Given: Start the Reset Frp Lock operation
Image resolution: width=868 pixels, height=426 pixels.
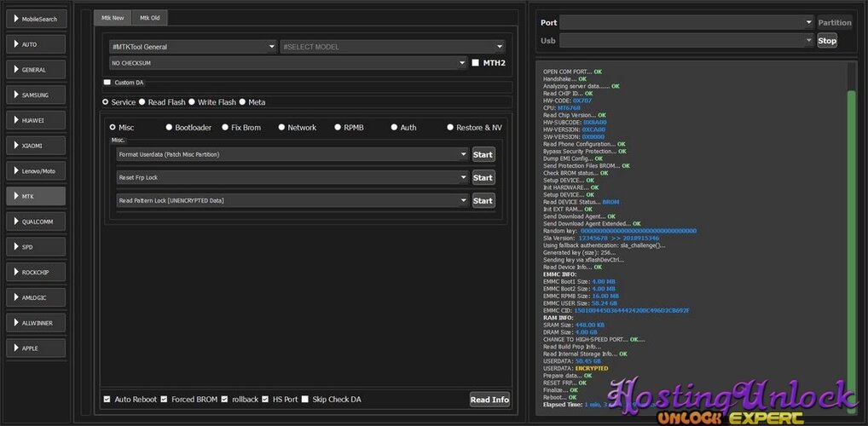Looking at the screenshot, I should [483, 177].
